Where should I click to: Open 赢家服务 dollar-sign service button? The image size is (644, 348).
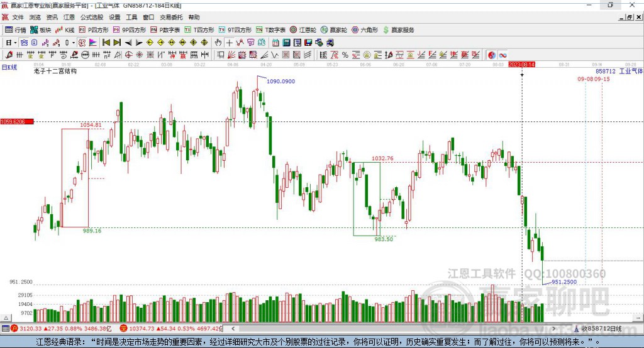[x=398, y=30]
